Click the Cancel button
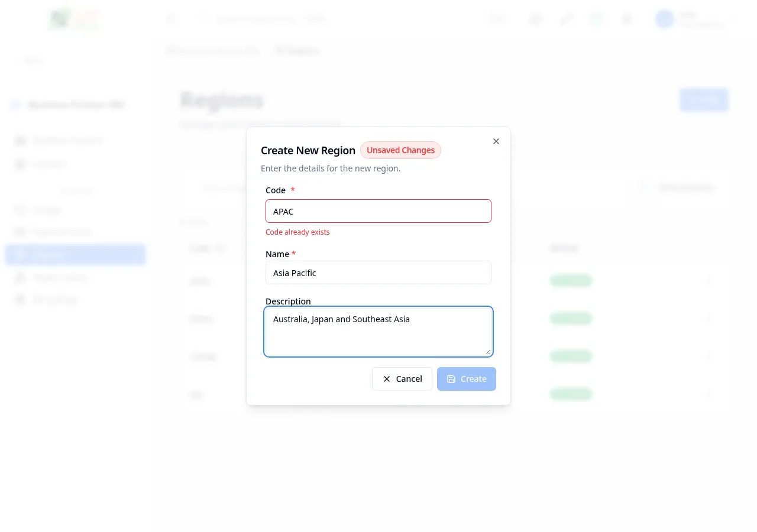The height and width of the screenshot is (532, 757). click(402, 379)
